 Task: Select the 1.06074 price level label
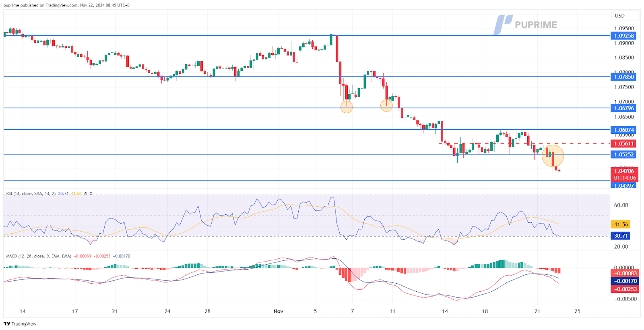(624, 130)
